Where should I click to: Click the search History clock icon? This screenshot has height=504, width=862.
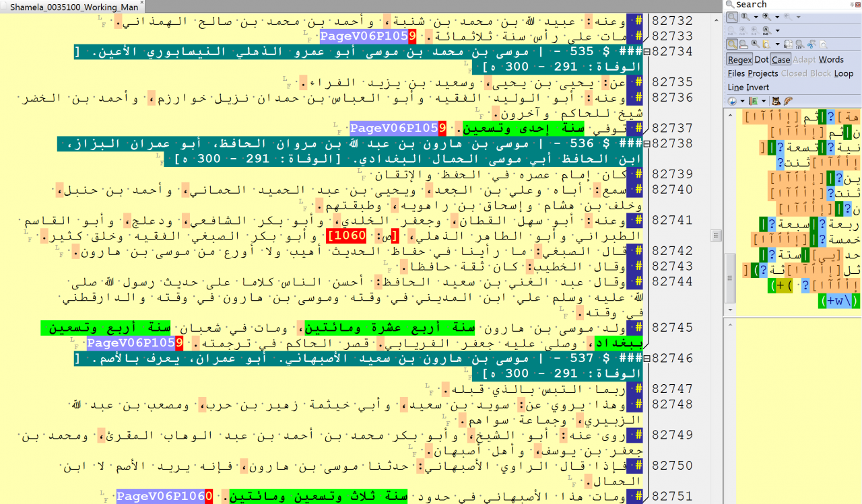click(732, 101)
